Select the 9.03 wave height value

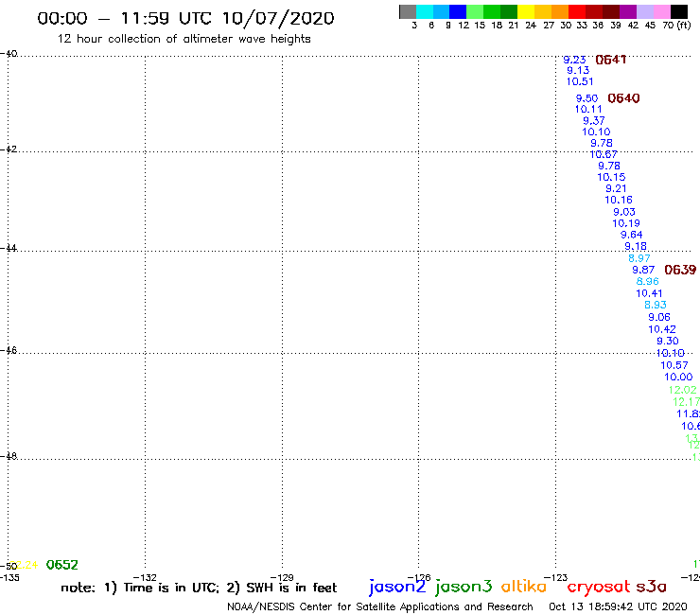(x=624, y=212)
